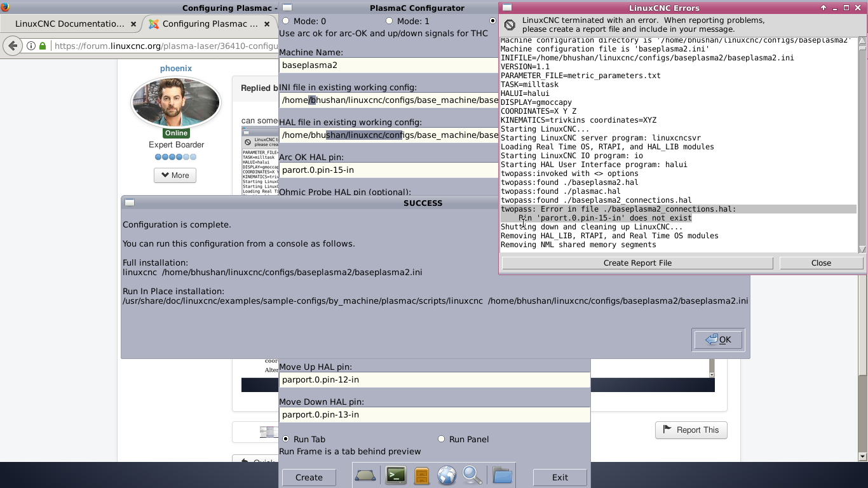868x488 pixels.
Task: Click the flag icon on Report This
Action: pyautogui.click(x=667, y=430)
